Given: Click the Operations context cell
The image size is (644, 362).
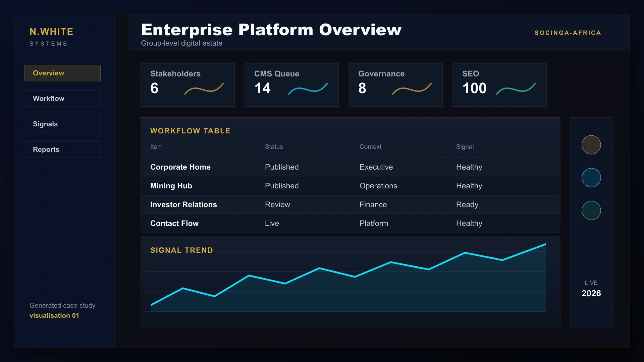Looking at the screenshot, I should coord(378,186).
